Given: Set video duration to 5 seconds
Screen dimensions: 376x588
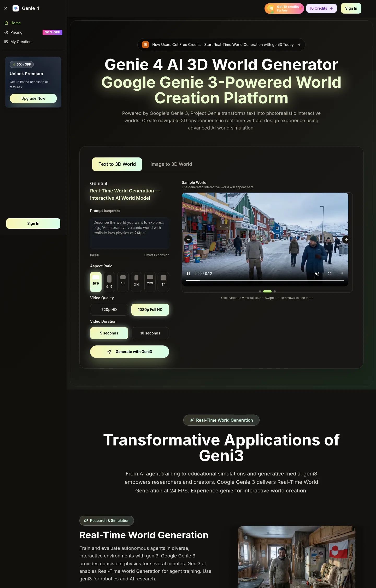Looking at the screenshot, I should (x=109, y=333).
